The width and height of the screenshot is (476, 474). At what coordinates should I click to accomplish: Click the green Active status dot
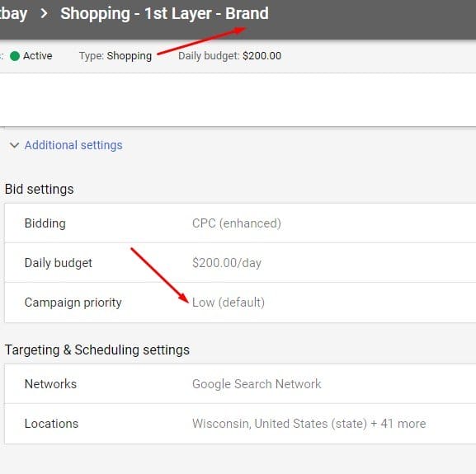(15, 56)
